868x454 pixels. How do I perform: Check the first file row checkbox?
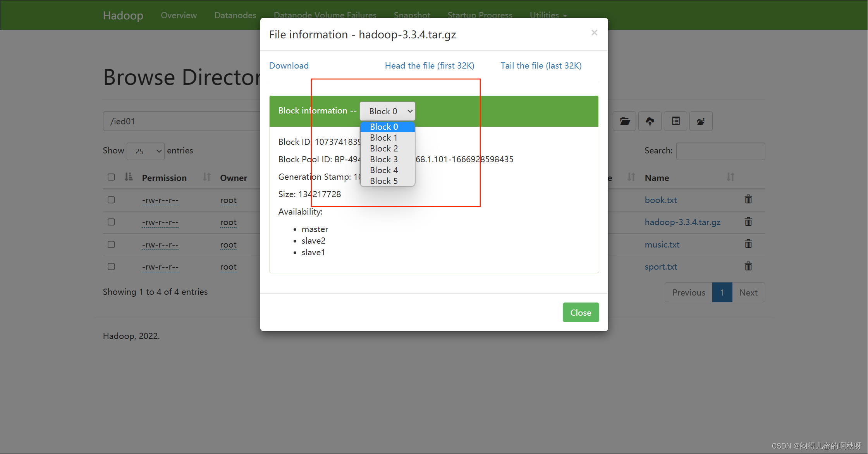(x=111, y=200)
